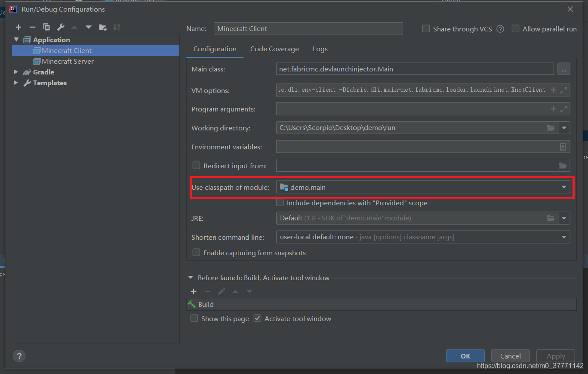588x374 pixels.
Task: Click into the Main class field
Action: tap(415, 69)
